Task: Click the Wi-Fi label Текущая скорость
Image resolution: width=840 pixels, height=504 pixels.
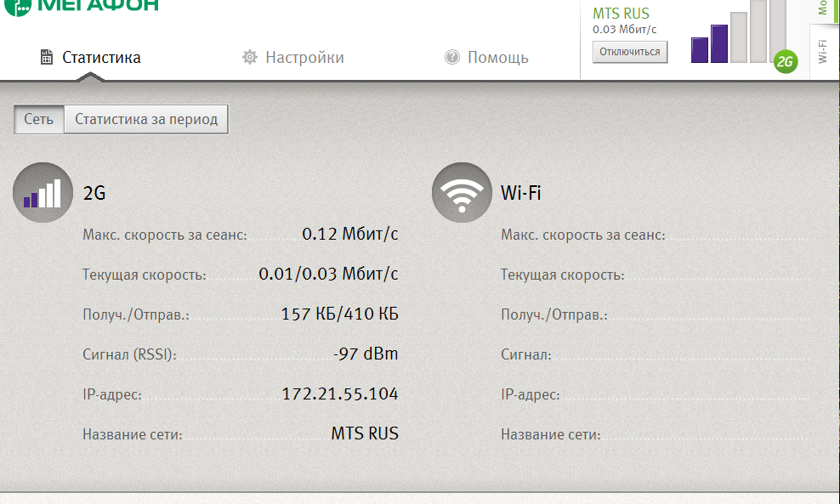Action: [x=563, y=275]
